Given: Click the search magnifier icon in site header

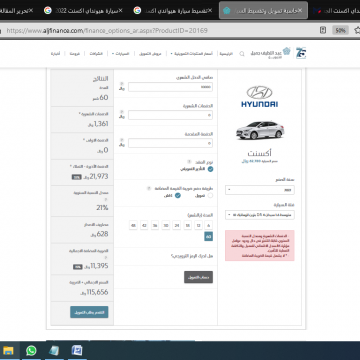Looking at the screenshot, I should point(242,54).
